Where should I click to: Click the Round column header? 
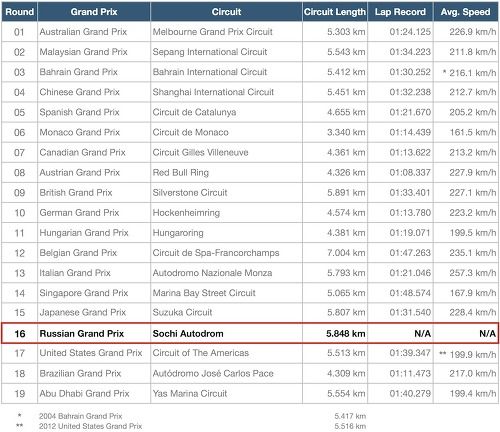tap(19, 12)
